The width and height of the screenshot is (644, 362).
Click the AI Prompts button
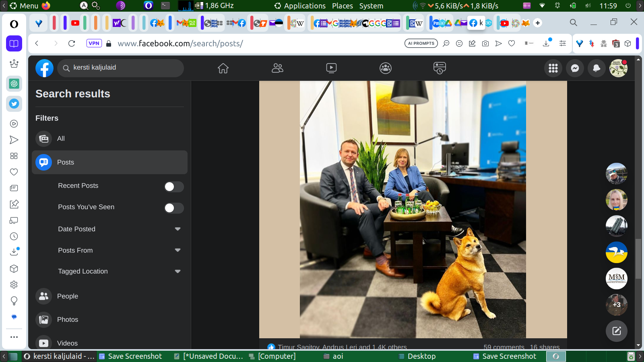421,43
